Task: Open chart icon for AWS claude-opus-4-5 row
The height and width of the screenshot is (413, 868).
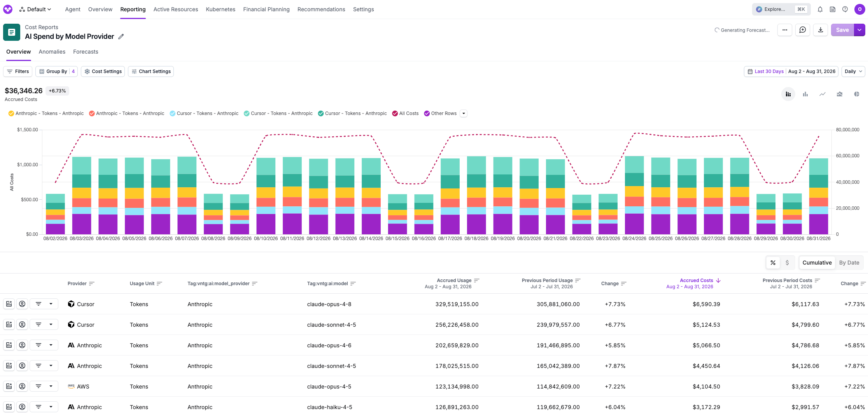Action: [x=9, y=386]
